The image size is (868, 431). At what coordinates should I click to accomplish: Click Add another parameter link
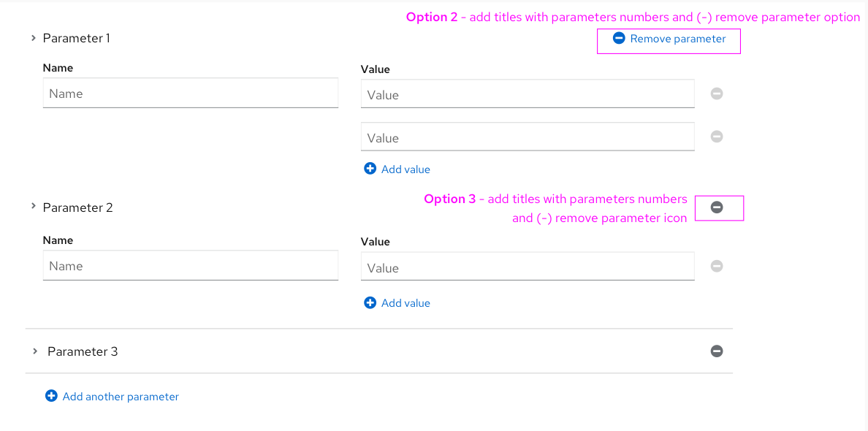(121, 397)
